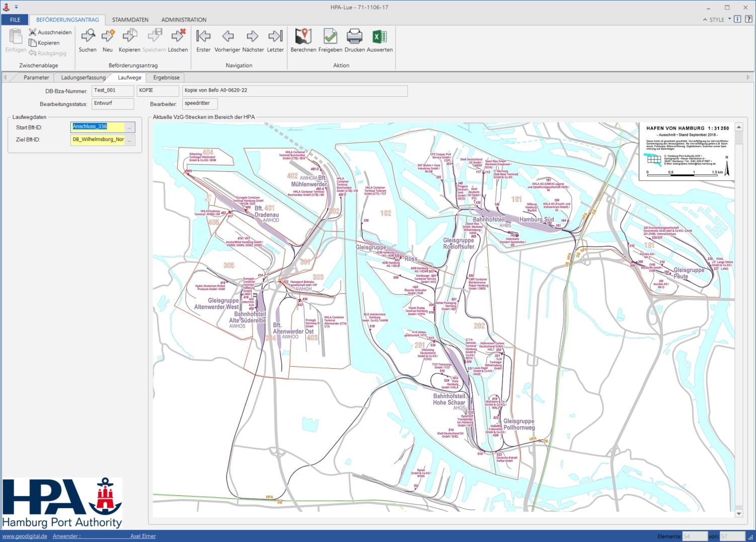The width and height of the screenshot is (756, 542).
Task: Open Ziel Bft-ID lookup ellipsis button
Action: tap(129, 140)
